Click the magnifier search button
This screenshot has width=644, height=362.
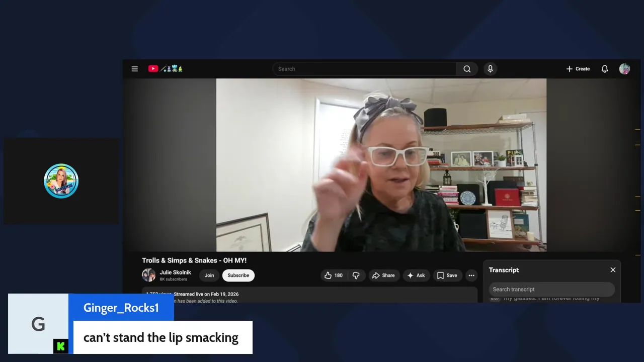467,69
